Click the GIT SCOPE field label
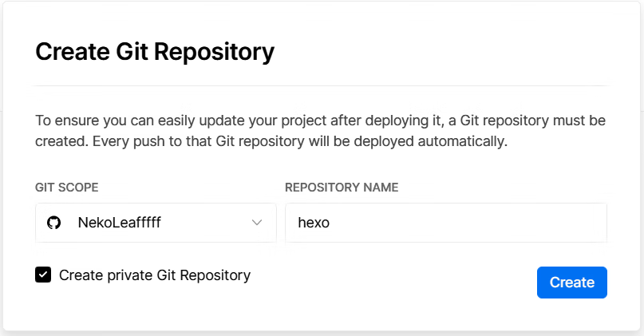This screenshot has width=644, height=336. 66,188
